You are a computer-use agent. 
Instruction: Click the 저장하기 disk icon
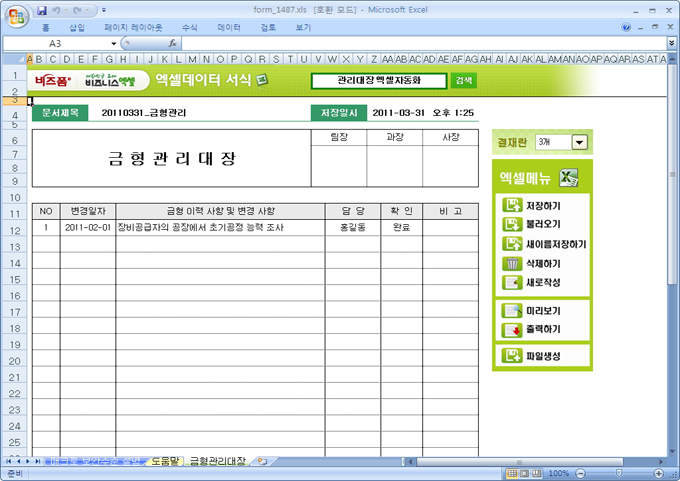coord(512,205)
